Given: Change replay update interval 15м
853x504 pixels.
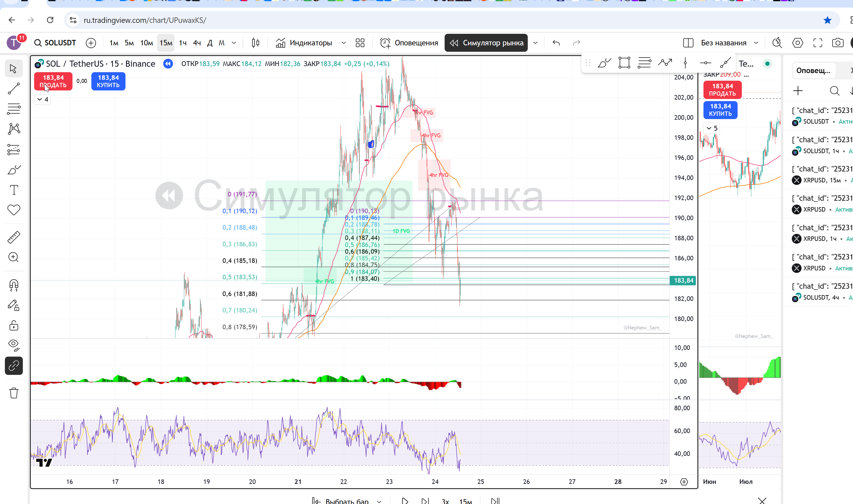Looking at the screenshot, I should pyautogui.click(x=466, y=501).
